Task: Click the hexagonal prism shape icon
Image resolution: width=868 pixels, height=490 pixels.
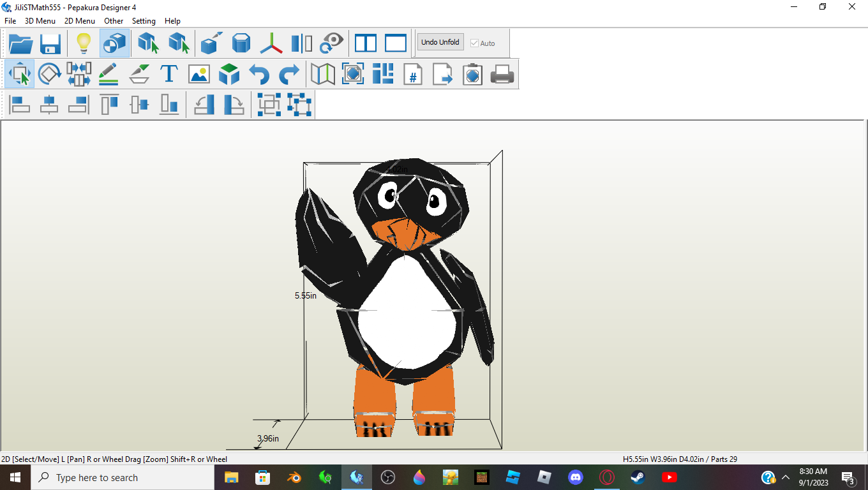Action: coord(241,43)
